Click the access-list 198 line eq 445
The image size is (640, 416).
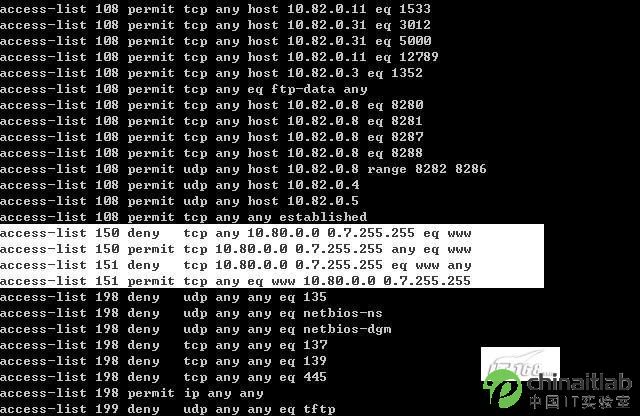tap(163, 377)
